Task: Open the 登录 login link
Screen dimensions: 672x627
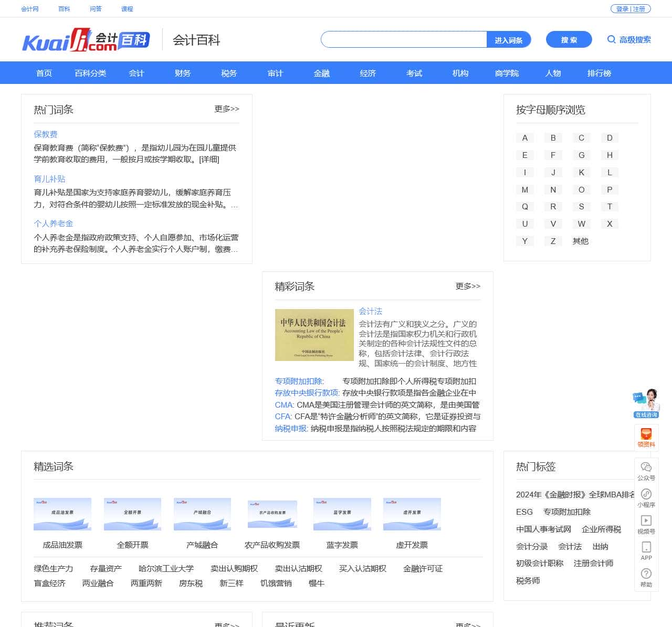Action: tap(621, 8)
